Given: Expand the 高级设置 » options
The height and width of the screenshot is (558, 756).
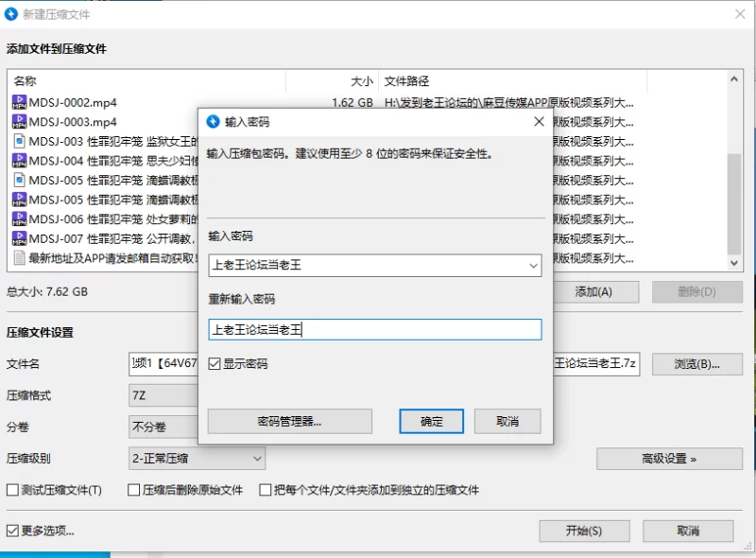Looking at the screenshot, I should (669, 459).
